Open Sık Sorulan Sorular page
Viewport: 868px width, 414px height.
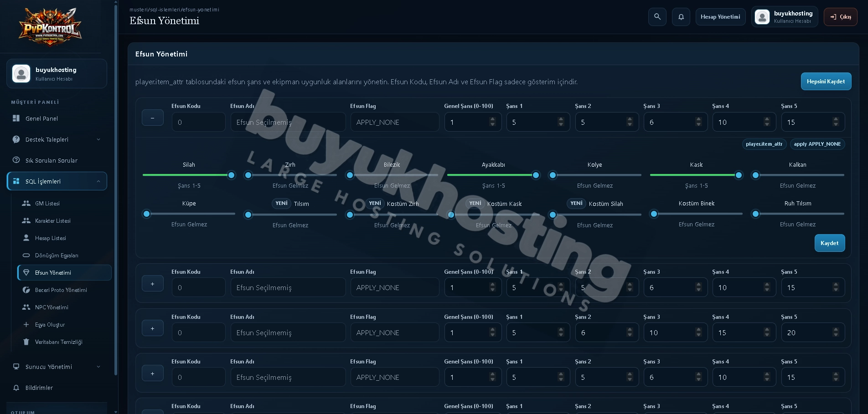(57, 160)
